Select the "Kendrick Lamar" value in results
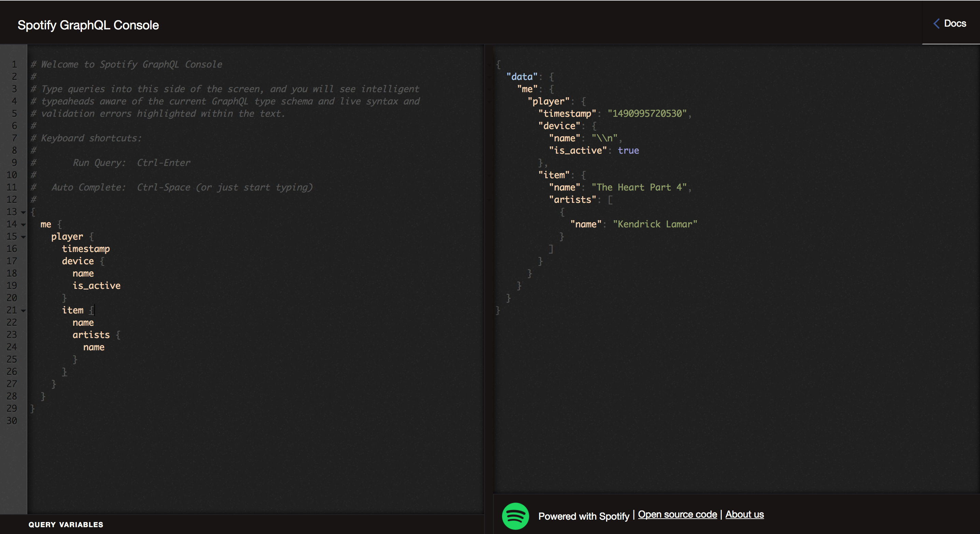This screenshot has height=534, width=980. click(x=655, y=224)
